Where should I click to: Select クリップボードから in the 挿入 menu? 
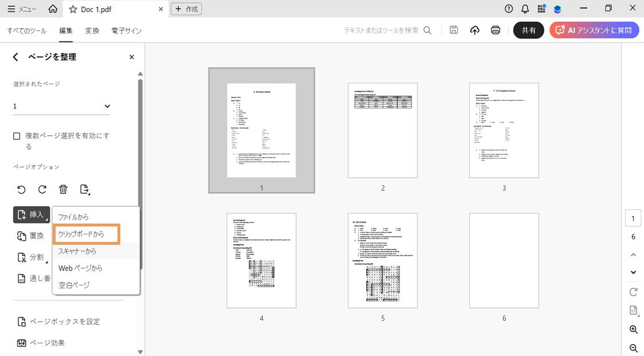(81, 234)
